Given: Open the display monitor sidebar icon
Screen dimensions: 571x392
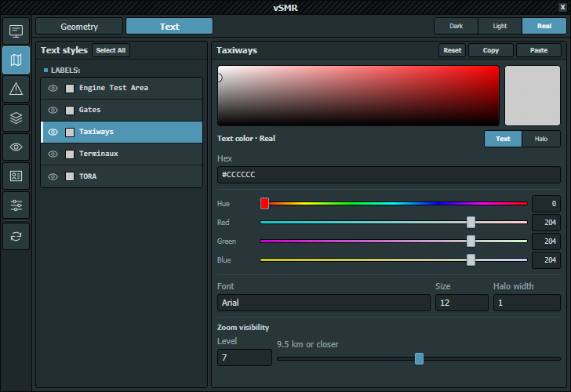Looking at the screenshot, I should point(16,31).
